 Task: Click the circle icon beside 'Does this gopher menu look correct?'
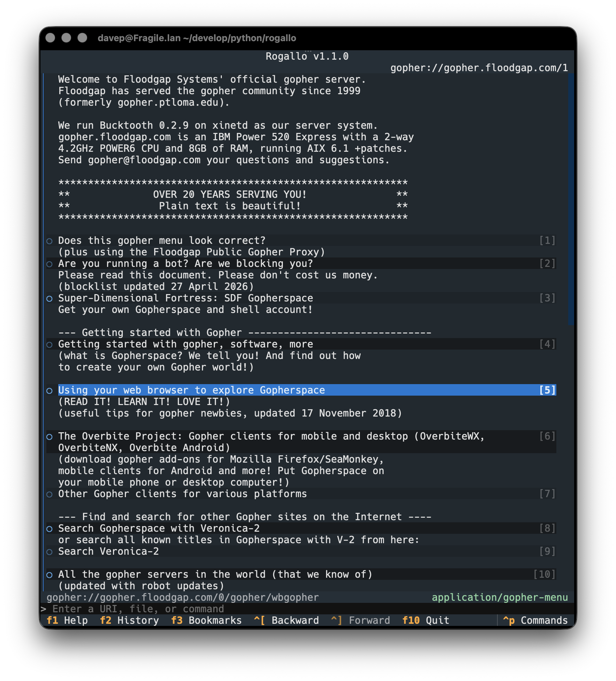click(50, 241)
